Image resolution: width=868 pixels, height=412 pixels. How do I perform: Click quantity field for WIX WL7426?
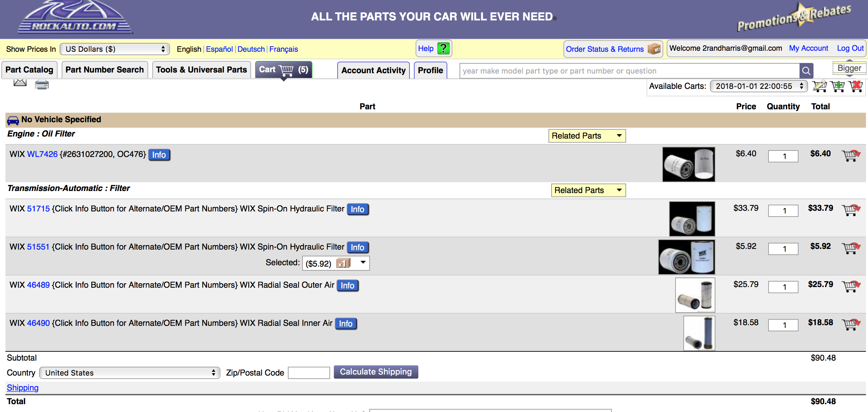[783, 156]
